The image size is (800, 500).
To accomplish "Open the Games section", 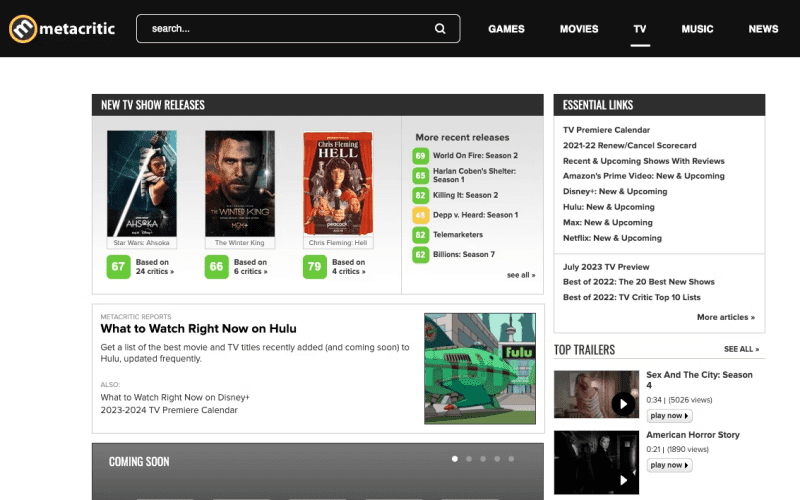I will click(506, 29).
